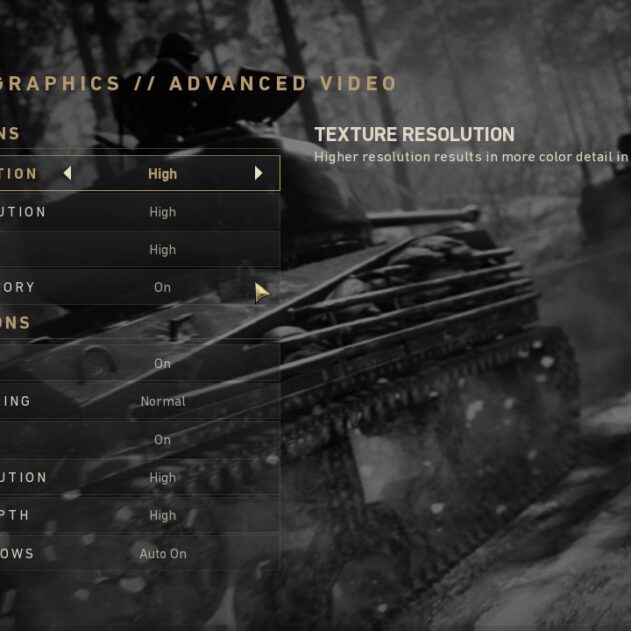Screen dimensions: 631x631
Task: Click the Graphics // Advanced Video title
Action: [198, 84]
